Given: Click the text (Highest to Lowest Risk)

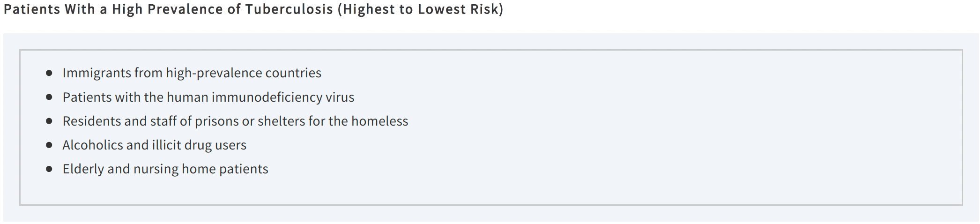Looking at the screenshot, I should tap(421, 9).
